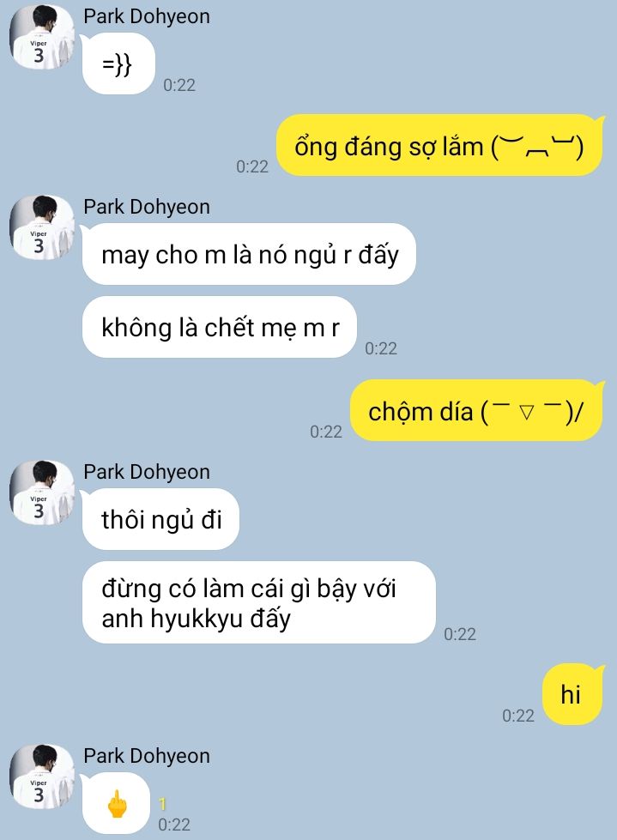Tap the yellow unread count '1'
Screen dimensions: 617x840
(163, 804)
